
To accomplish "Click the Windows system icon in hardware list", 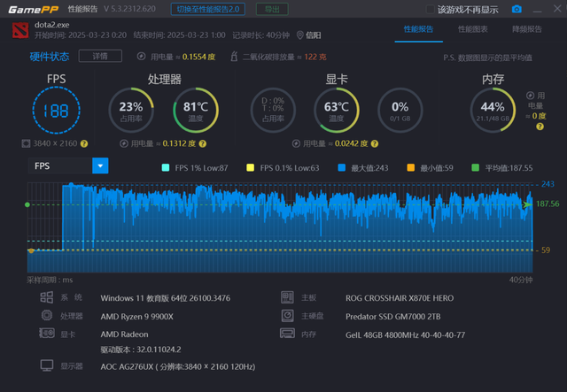I will coord(47,297).
